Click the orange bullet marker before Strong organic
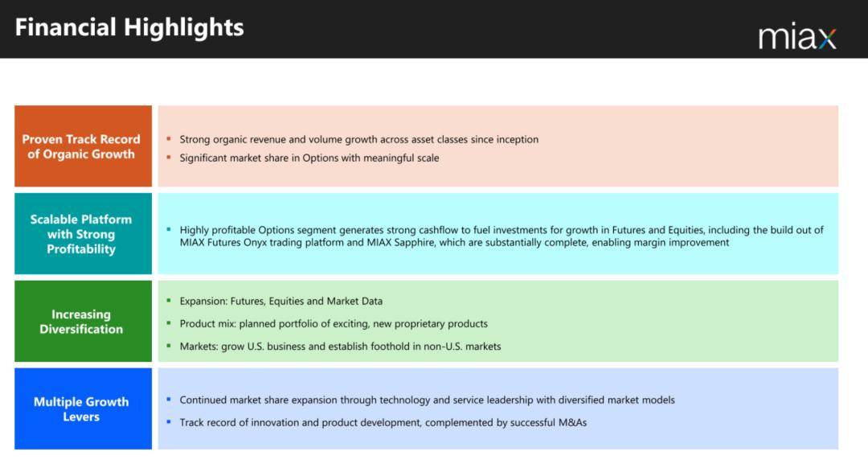The height and width of the screenshot is (472, 868). (x=169, y=139)
